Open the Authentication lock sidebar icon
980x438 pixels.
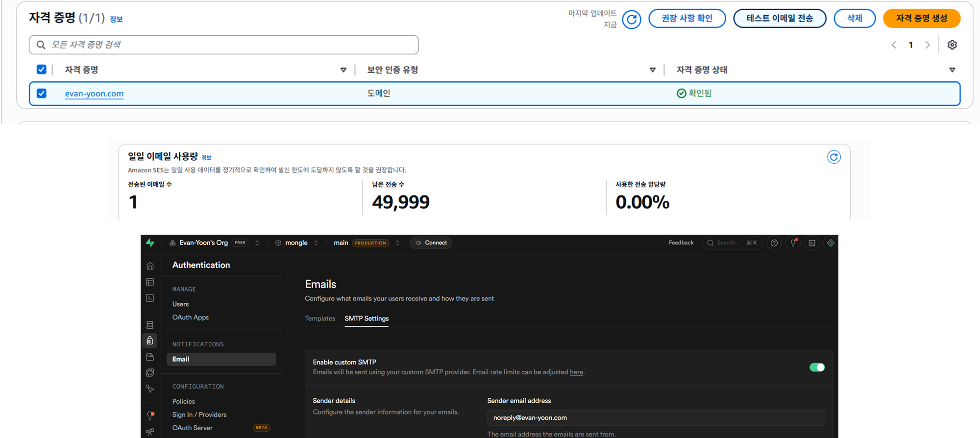[x=150, y=341]
